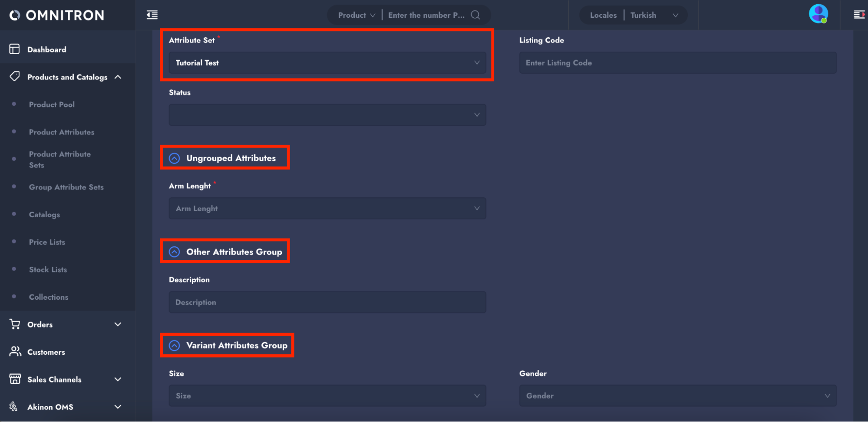Click the search magnifier icon
The image size is (868, 422).
click(475, 15)
